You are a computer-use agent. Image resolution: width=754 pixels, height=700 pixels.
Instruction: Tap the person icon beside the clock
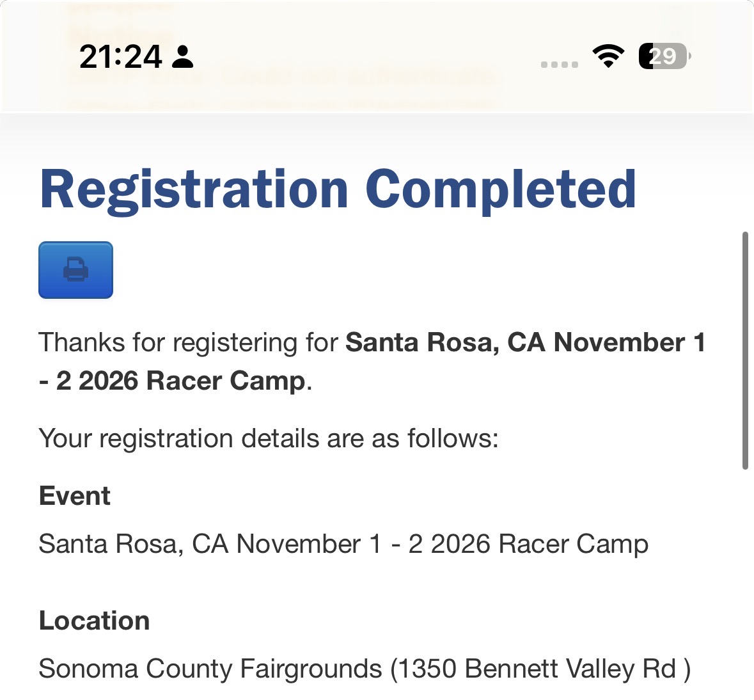coord(183,57)
